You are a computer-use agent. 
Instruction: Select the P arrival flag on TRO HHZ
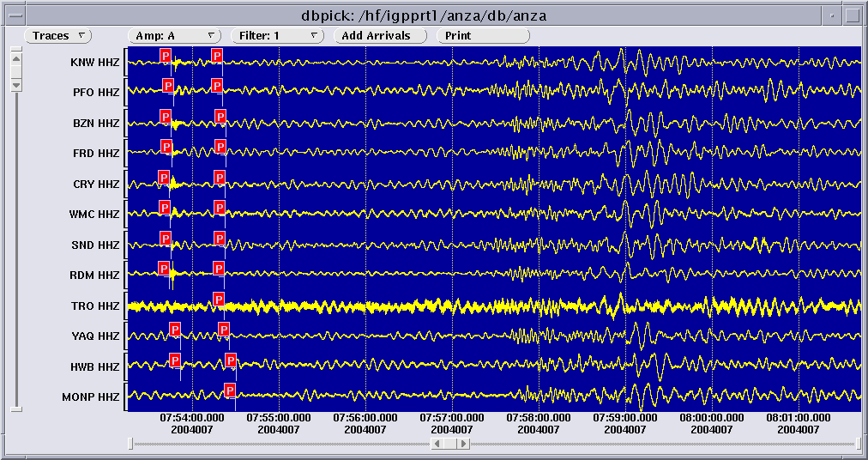click(x=219, y=300)
